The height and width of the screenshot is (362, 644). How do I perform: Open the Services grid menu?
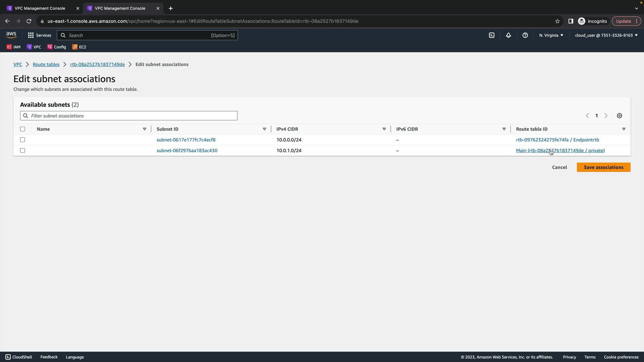tap(40, 35)
